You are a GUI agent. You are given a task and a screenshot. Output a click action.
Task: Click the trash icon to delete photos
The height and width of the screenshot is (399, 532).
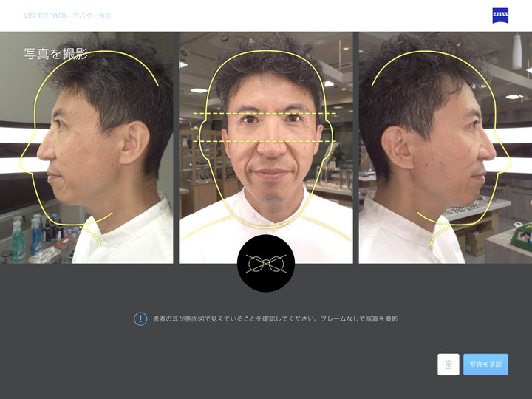click(449, 364)
